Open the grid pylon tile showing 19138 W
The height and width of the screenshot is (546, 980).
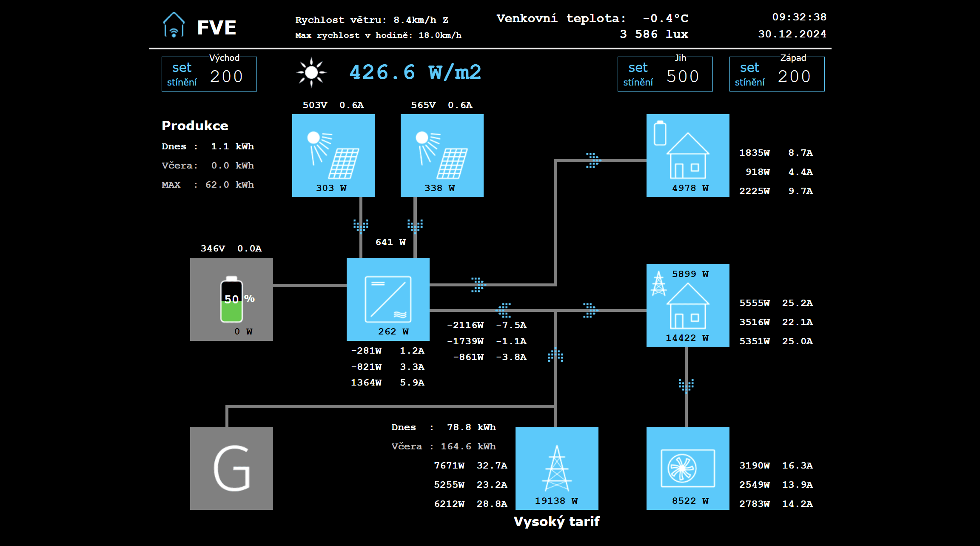(557, 468)
